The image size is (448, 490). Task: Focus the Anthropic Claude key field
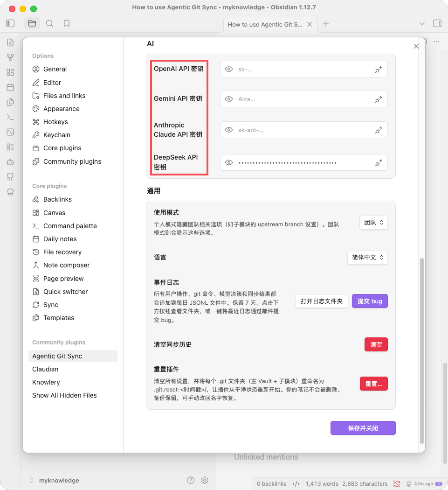304,130
